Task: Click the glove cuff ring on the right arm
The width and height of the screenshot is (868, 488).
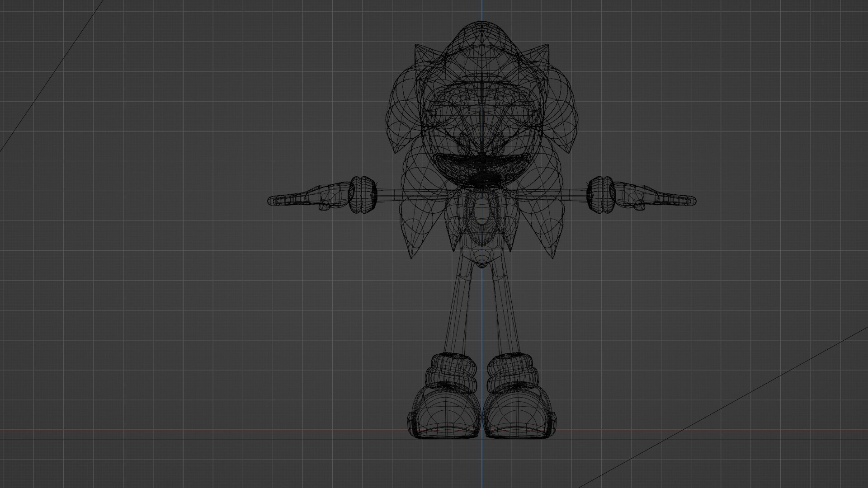Action: (x=601, y=195)
